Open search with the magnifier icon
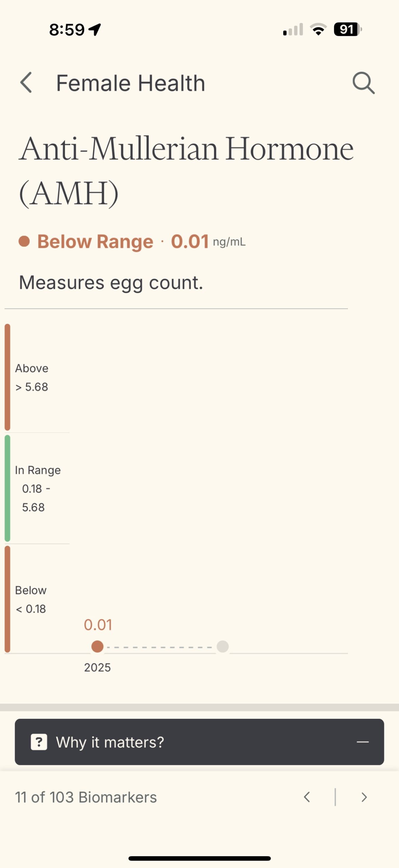 tap(363, 82)
